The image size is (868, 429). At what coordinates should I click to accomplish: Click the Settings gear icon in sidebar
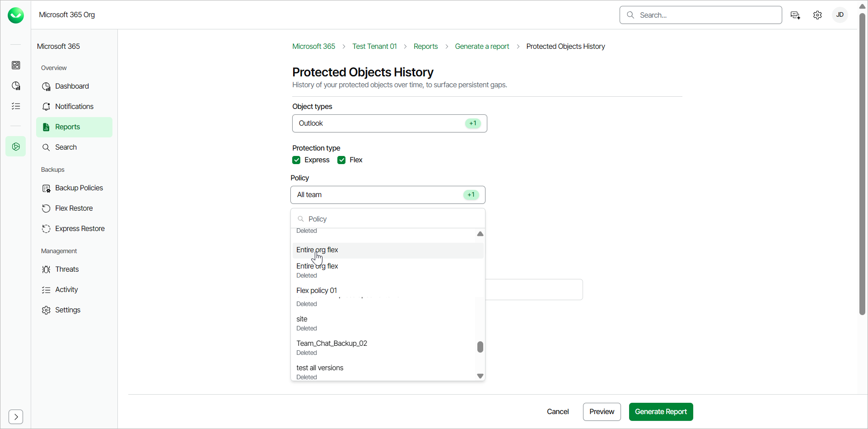point(46,310)
